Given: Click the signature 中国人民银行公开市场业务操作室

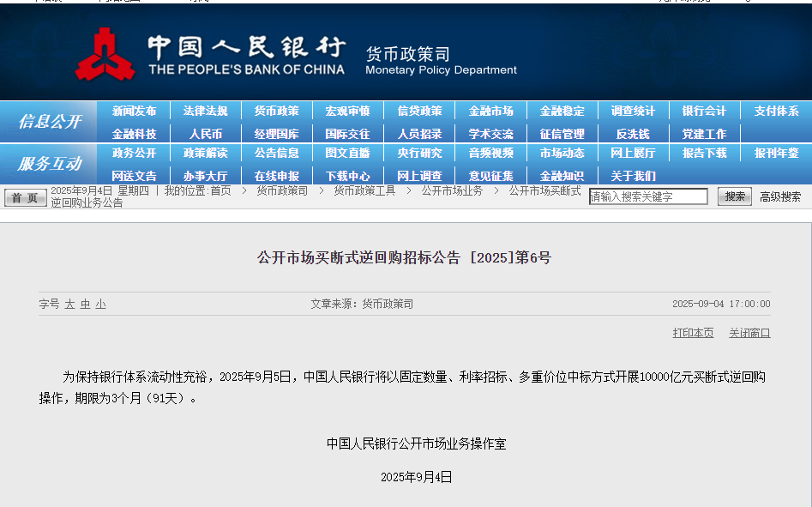Looking at the screenshot, I should click(417, 444).
